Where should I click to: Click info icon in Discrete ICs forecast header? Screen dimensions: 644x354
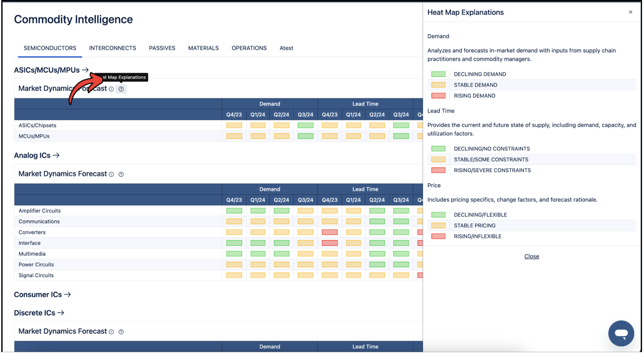111,332
